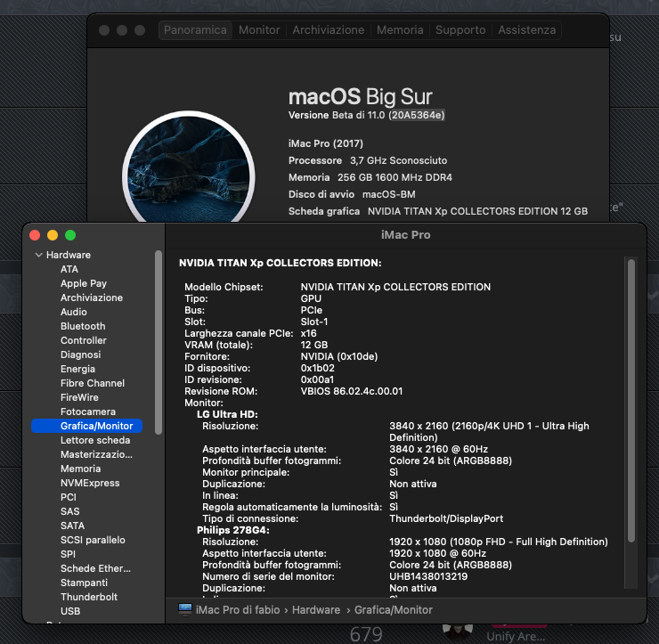
Task: Click the LG Ultra HD monitor heading
Action: (227, 414)
